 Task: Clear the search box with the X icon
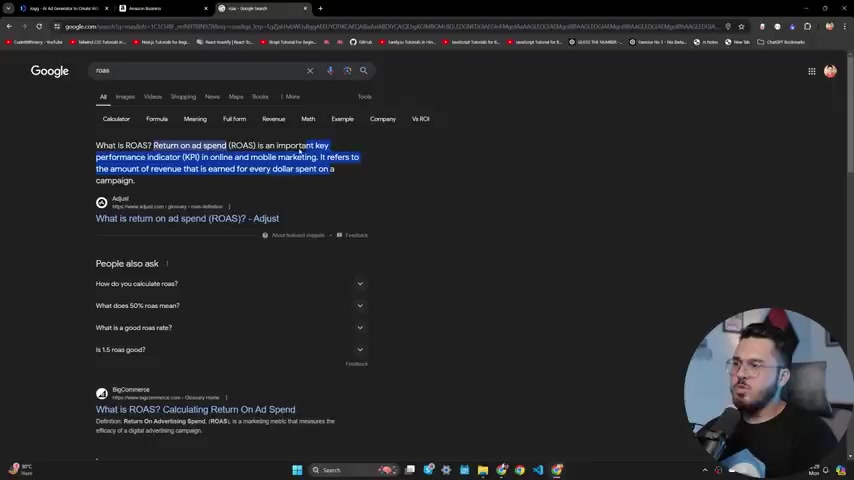point(310,71)
